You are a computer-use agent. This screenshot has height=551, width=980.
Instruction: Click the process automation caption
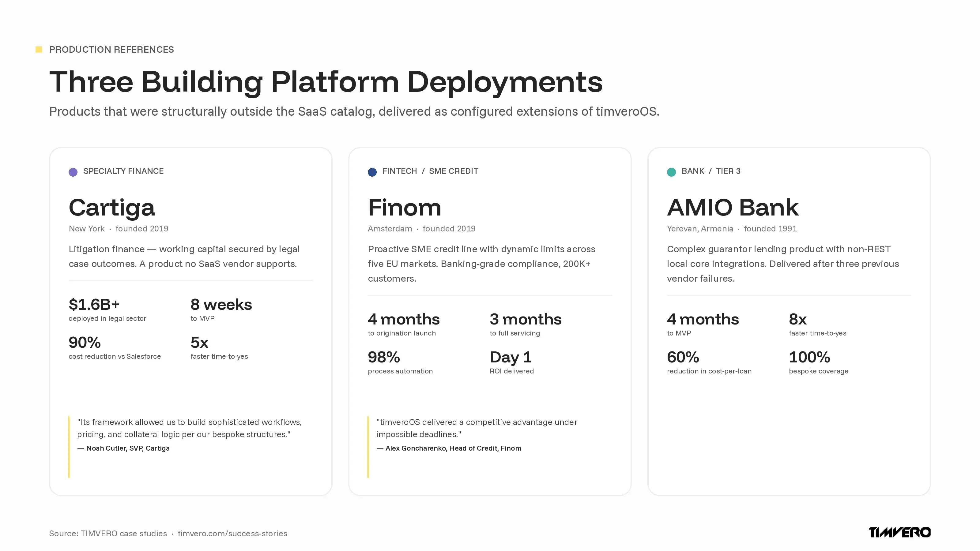(400, 371)
